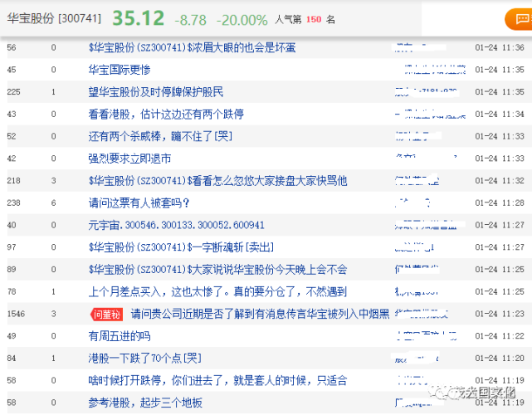Open post 看看怎么忽悠大家接盘大家快骂他
This screenshot has height=415, width=532.
[217, 181]
